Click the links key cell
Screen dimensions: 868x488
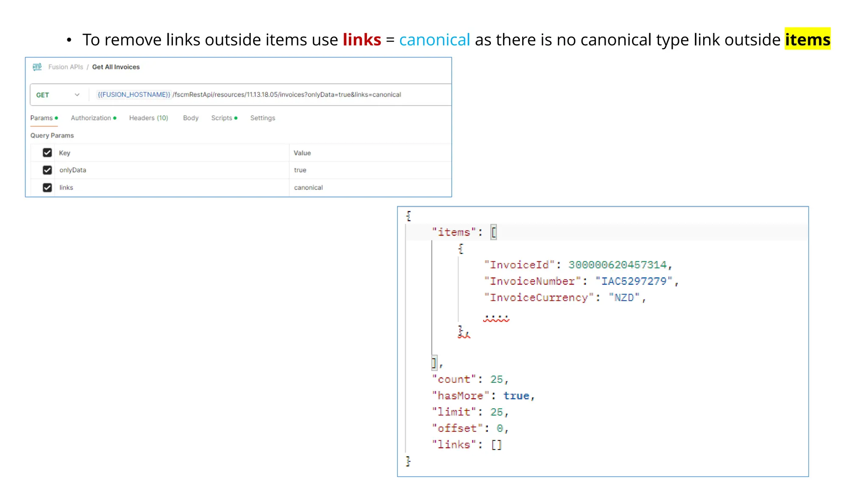coord(172,187)
